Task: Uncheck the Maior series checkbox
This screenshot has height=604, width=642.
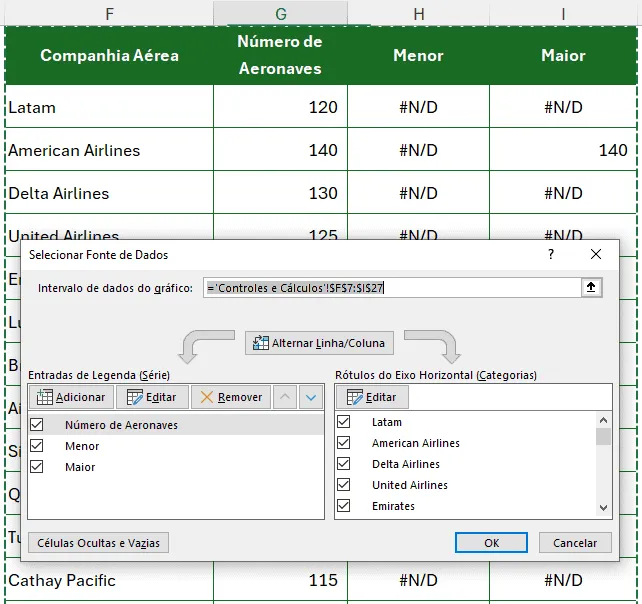Action: 37,467
